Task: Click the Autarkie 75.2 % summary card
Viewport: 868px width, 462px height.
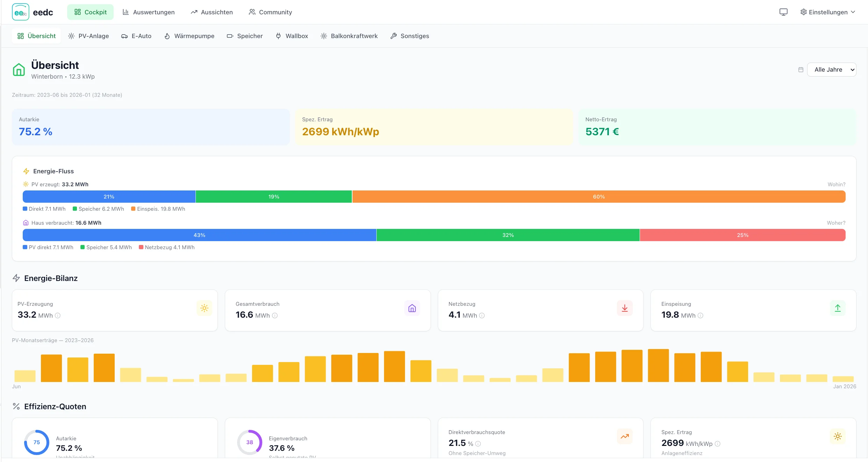Action: [151, 127]
